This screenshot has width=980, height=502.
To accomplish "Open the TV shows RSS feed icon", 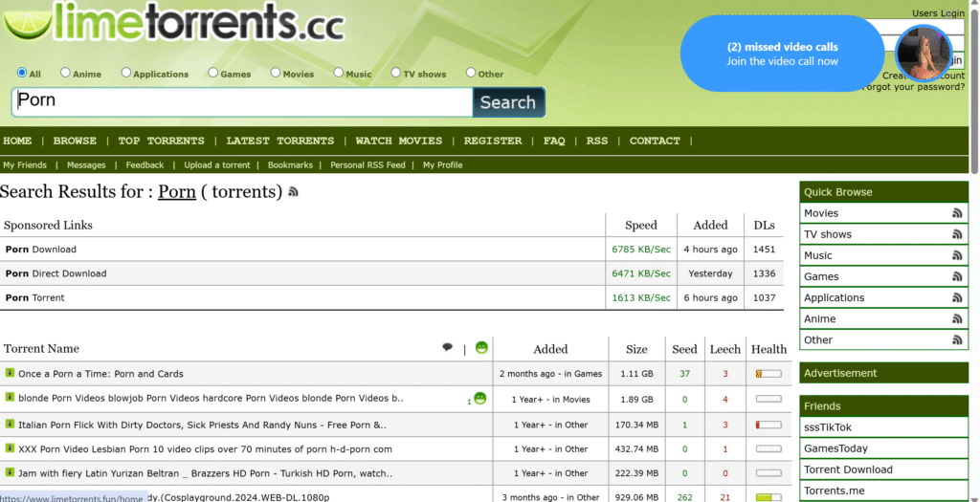I will coord(956,234).
